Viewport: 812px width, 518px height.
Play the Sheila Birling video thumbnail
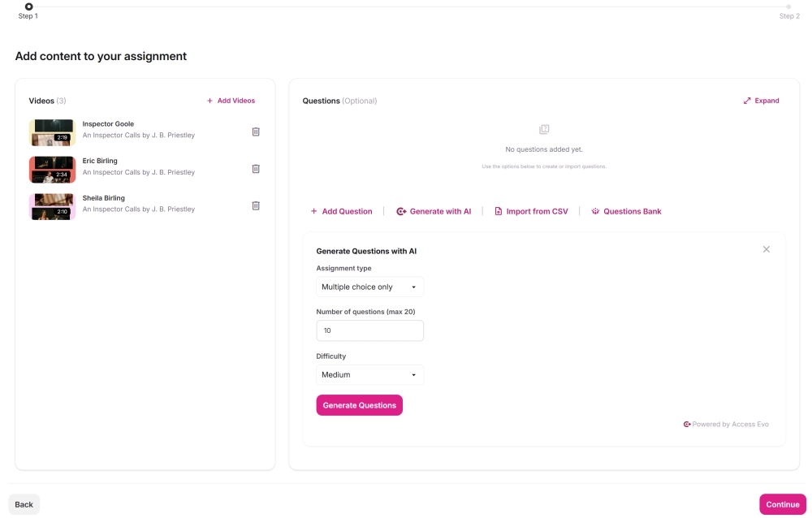point(52,206)
